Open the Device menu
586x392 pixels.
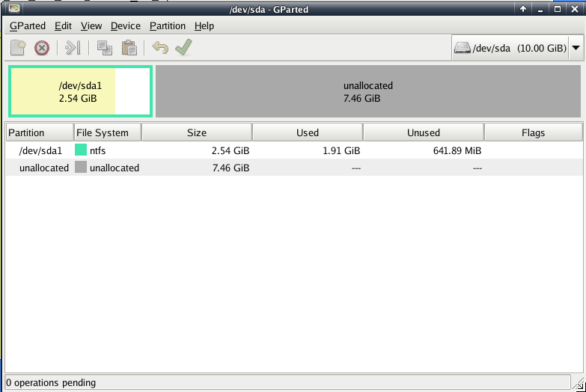tap(125, 25)
